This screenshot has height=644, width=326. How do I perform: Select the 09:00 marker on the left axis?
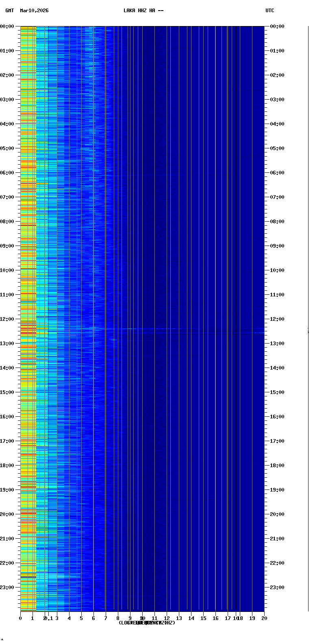click(7, 246)
